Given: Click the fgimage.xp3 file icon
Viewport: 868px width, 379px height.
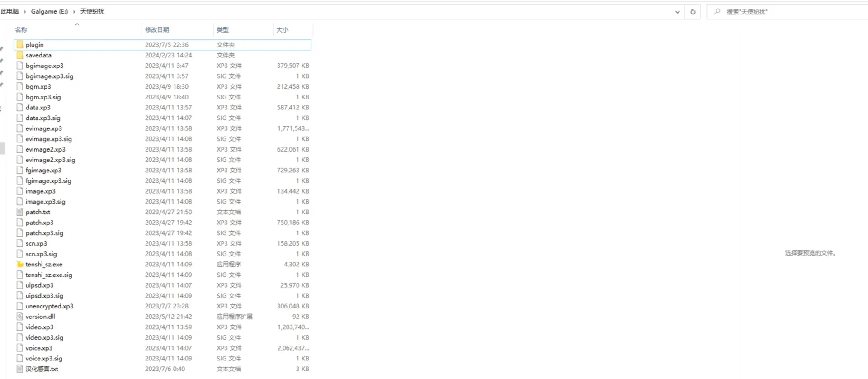Looking at the screenshot, I should tap(19, 170).
